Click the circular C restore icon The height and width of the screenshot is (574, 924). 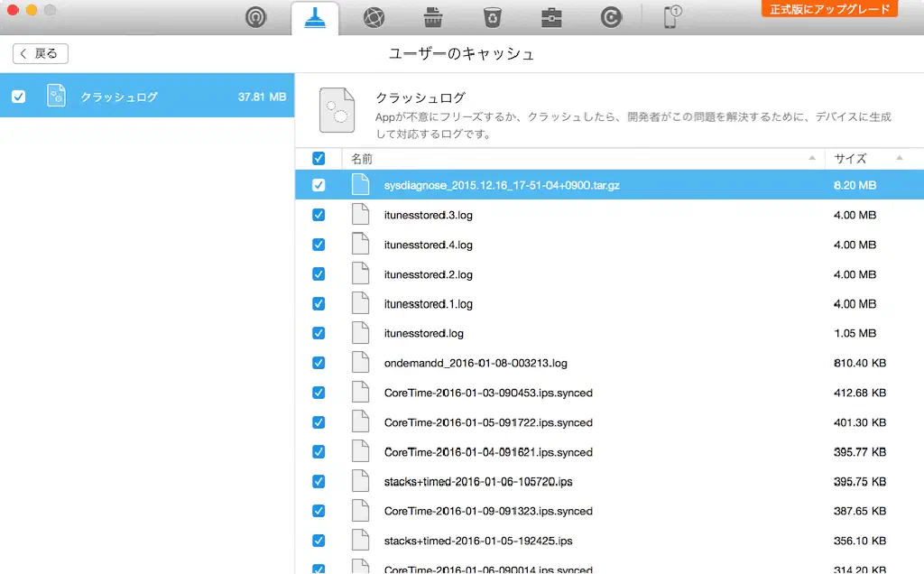pyautogui.click(x=611, y=17)
